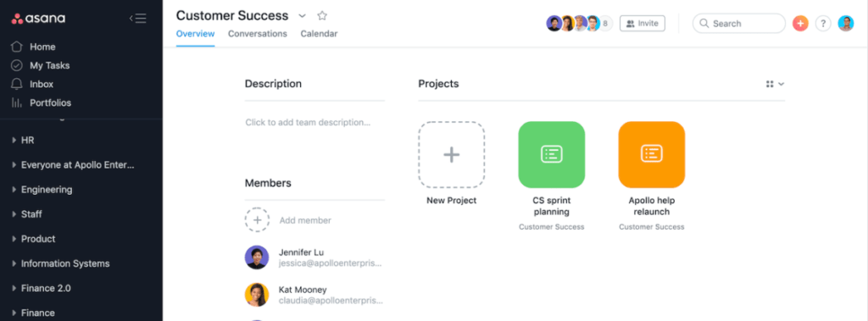Collapse the sidebar with the hamburger arrow icon

coord(138,19)
